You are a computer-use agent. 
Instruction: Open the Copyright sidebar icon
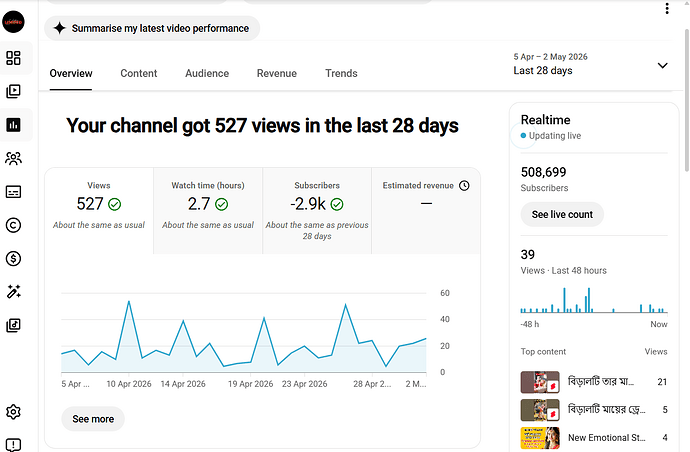(x=13, y=225)
